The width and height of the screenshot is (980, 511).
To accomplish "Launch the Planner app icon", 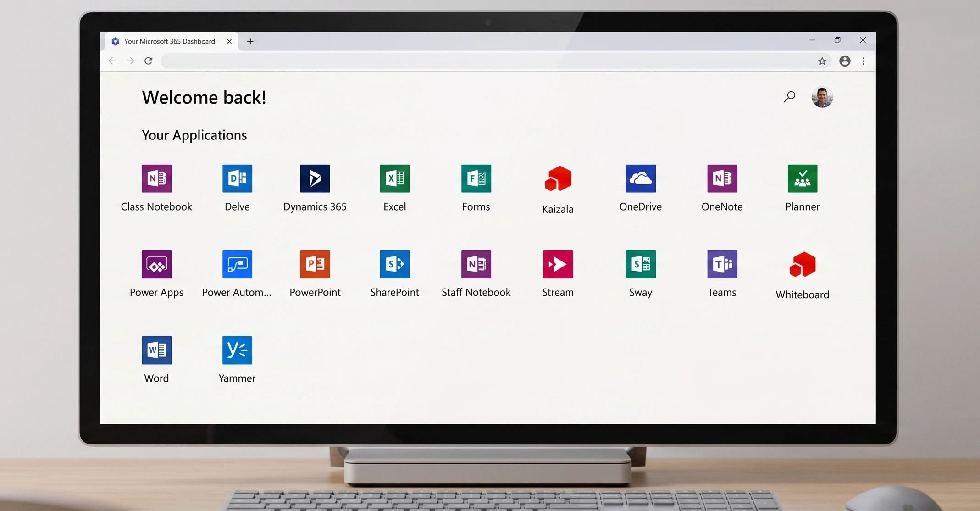I will pos(803,178).
